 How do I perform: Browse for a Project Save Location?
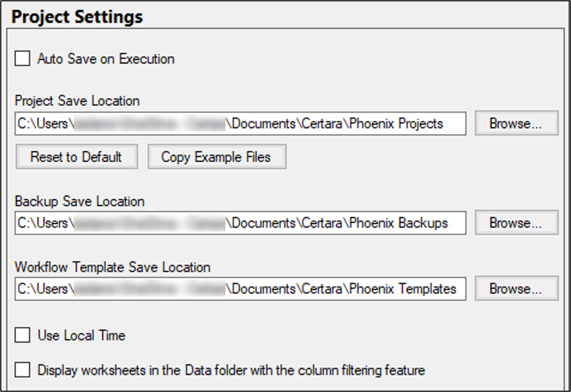[x=516, y=123]
